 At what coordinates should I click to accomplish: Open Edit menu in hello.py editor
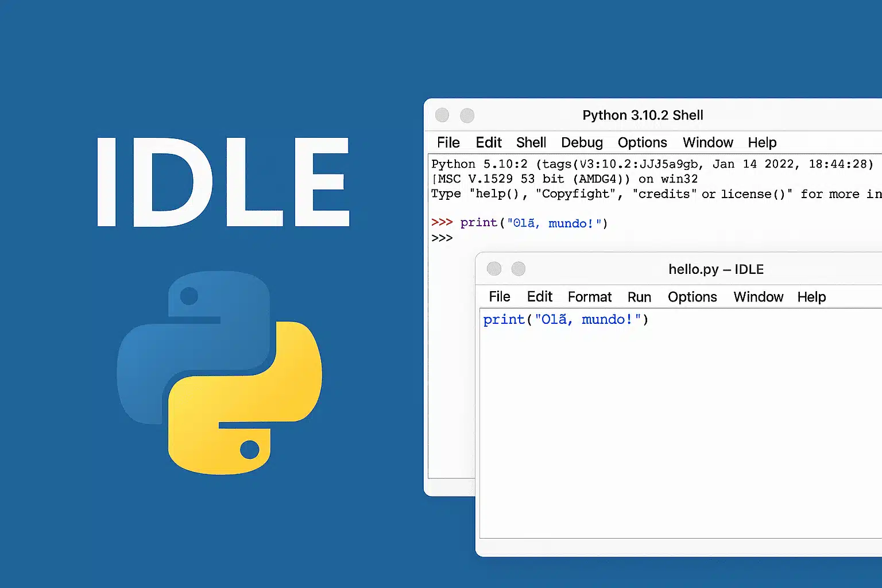(540, 297)
